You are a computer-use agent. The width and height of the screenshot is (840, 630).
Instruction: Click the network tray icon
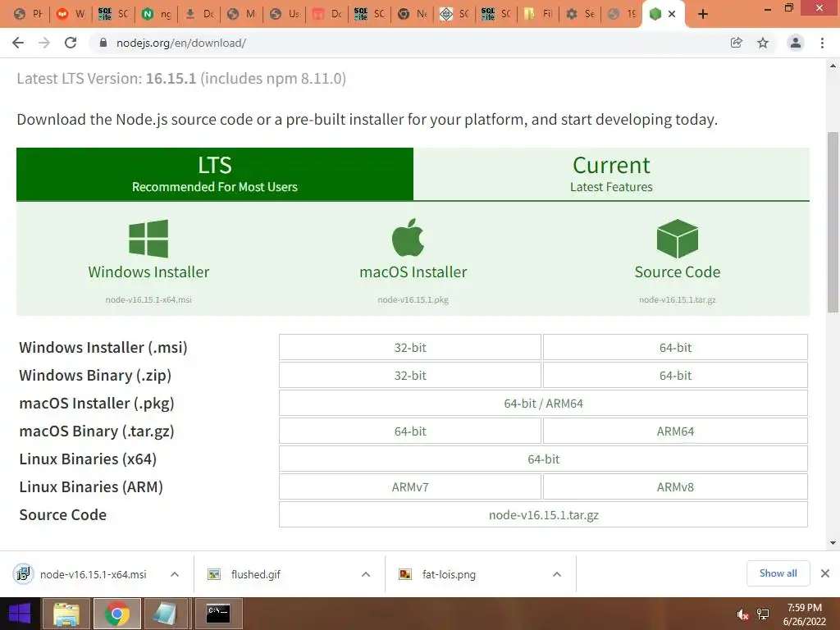pyautogui.click(x=763, y=614)
